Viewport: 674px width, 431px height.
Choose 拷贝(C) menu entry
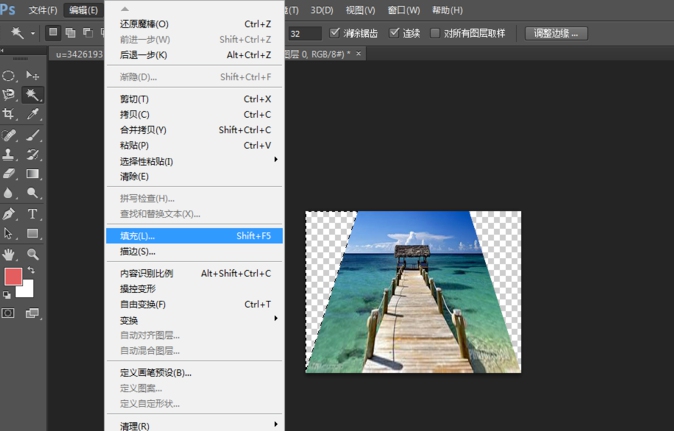click(x=194, y=115)
